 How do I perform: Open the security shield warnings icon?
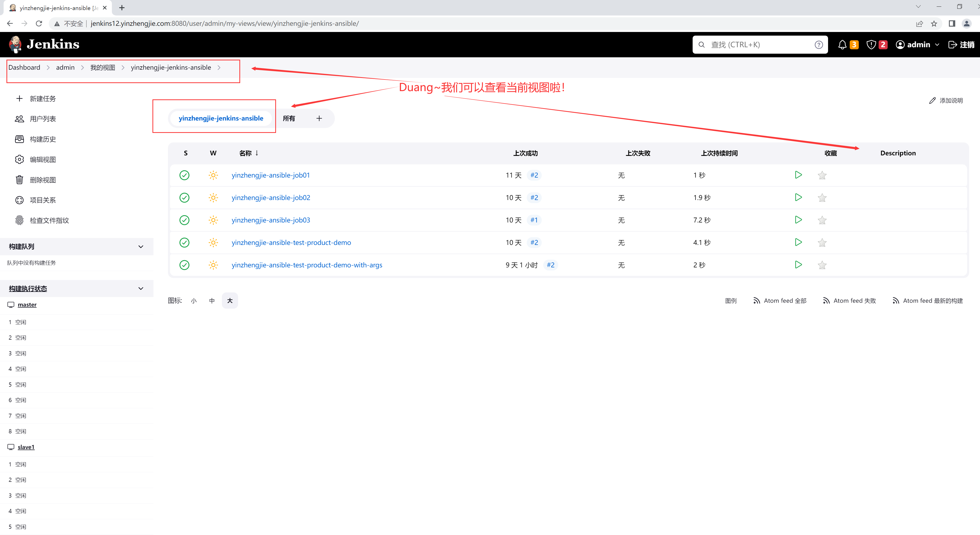pyautogui.click(x=871, y=45)
